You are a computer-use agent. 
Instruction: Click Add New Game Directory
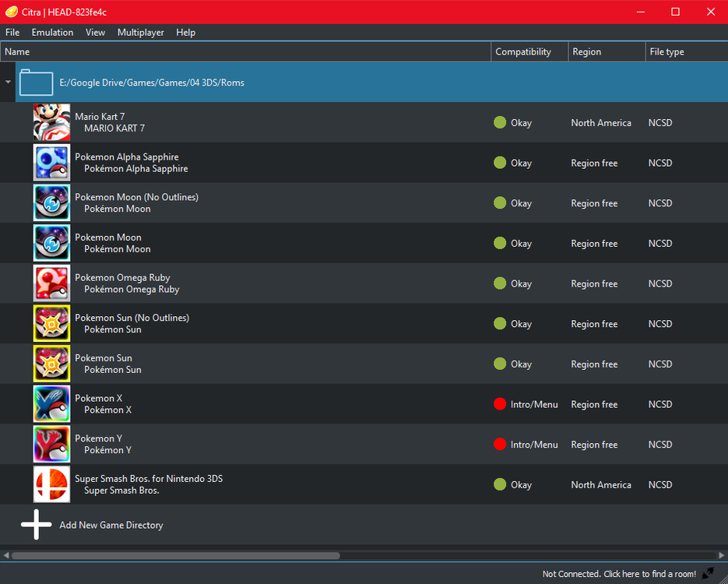[111, 525]
